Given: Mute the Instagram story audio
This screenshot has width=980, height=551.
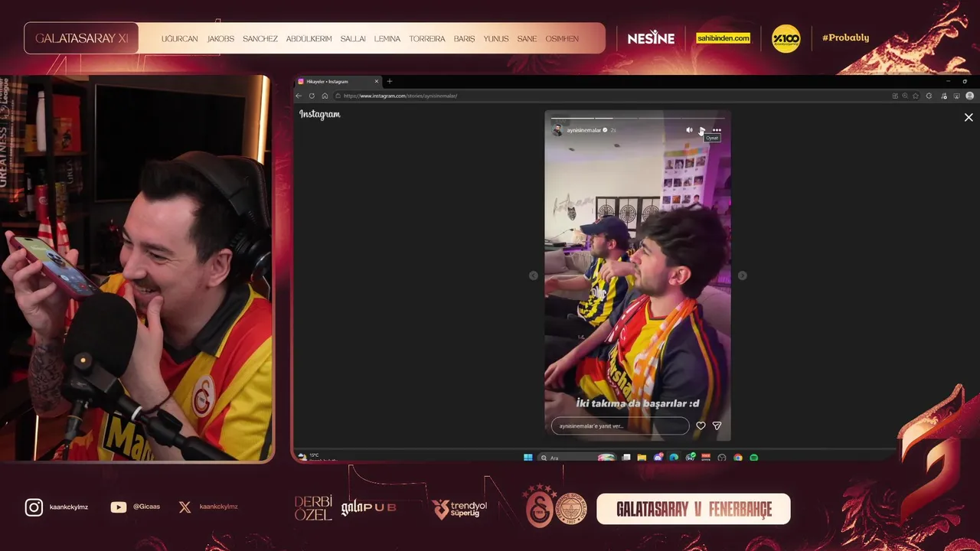Looking at the screenshot, I should [689, 130].
